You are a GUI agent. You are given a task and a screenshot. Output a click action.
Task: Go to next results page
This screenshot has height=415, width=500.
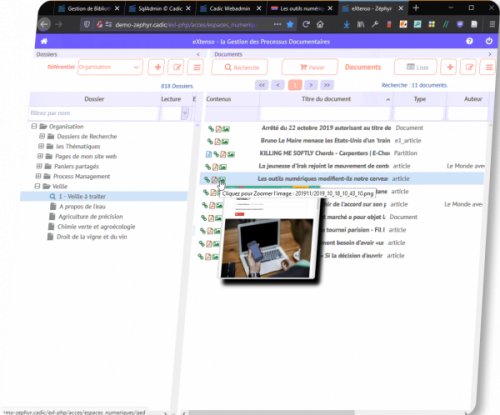pos(311,85)
